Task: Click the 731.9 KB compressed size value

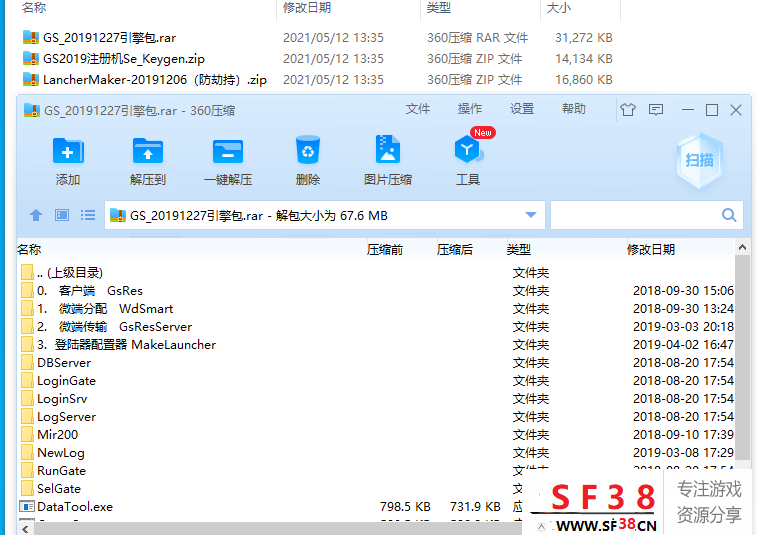Action: pos(475,507)
